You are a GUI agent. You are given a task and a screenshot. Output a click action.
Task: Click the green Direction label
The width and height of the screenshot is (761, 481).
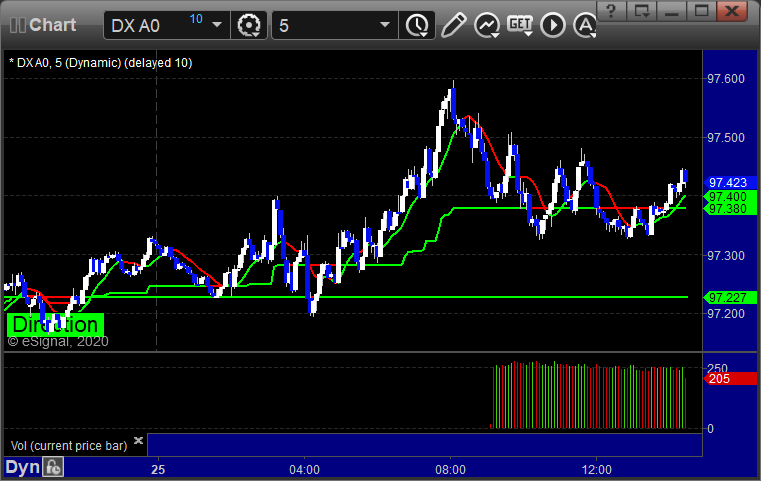coord(55,325)
